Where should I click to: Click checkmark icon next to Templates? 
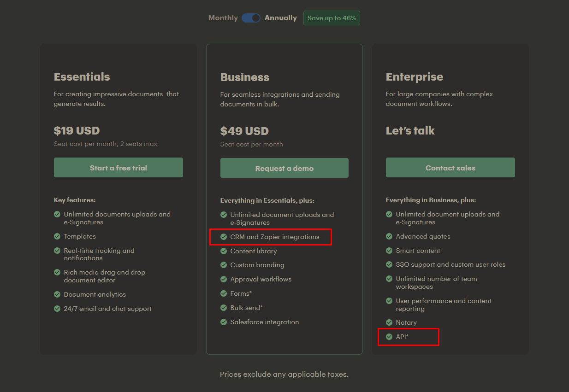[57, 236]
